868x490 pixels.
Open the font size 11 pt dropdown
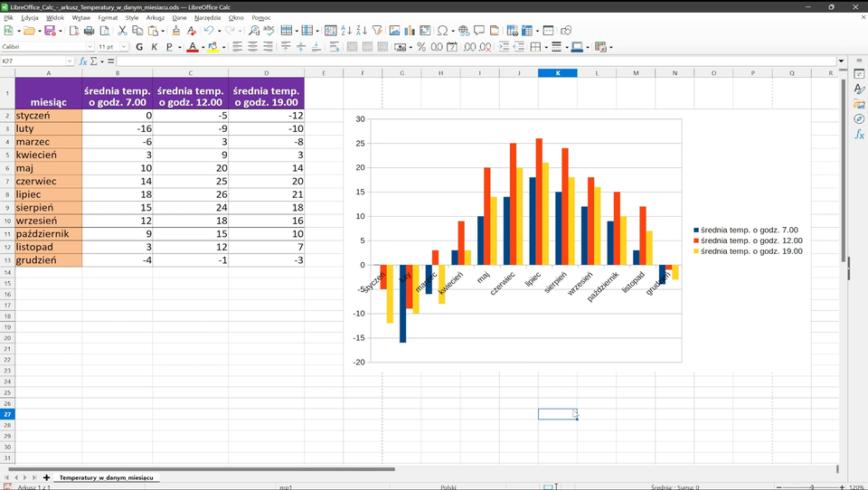[125, 47]
